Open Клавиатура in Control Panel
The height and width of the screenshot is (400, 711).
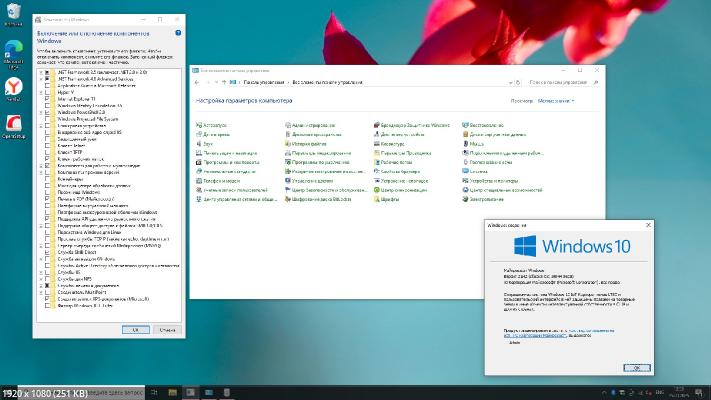pos(389,144)
